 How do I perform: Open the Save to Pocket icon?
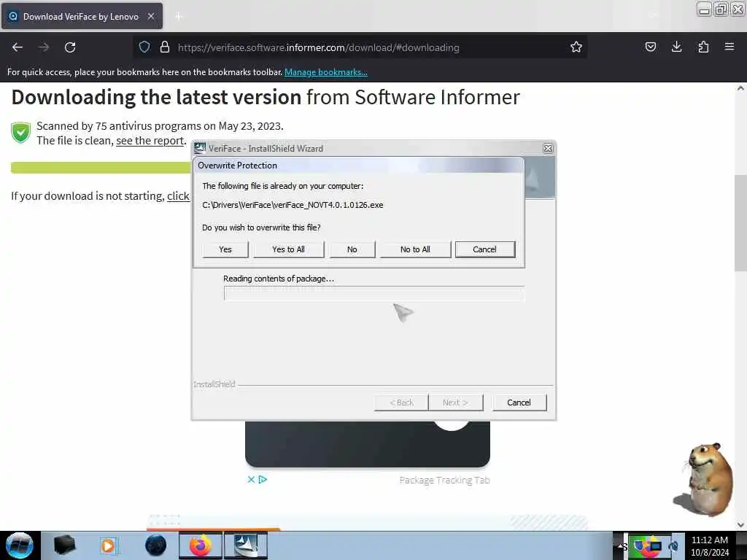point(650,47)
